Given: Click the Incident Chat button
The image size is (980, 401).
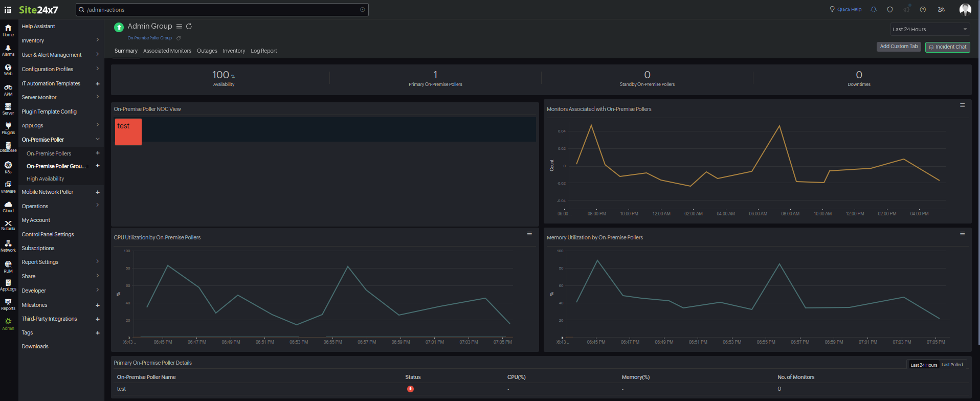Looking at the screenshot, I should pyautogui.click(x=947, y=47).
